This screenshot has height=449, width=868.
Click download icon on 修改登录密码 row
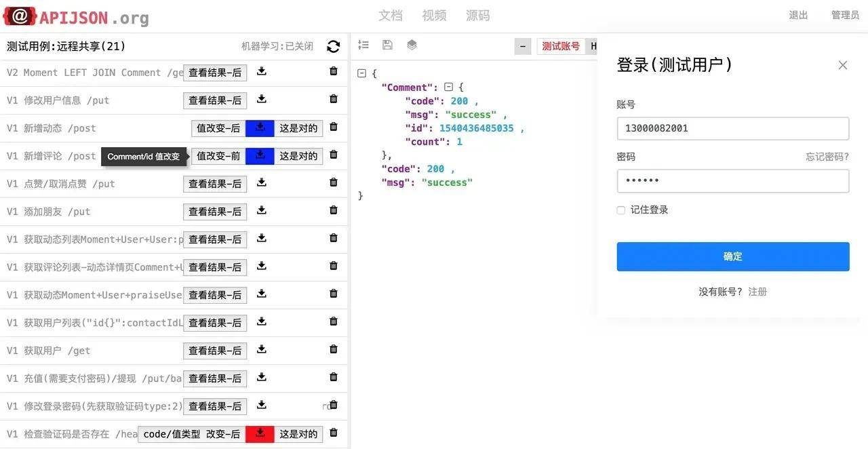tap(261, 405)
